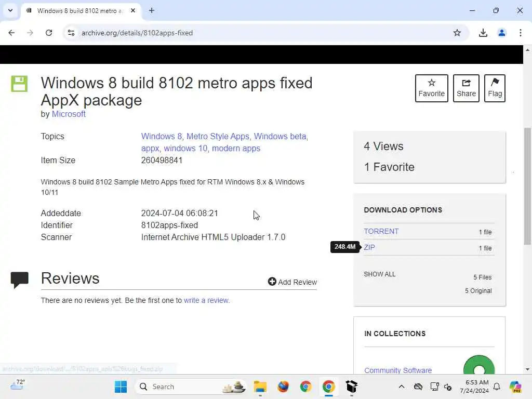Download the TORRENT file
The height and width of the screenshot is (399, 532).
[x=381, y=231]
